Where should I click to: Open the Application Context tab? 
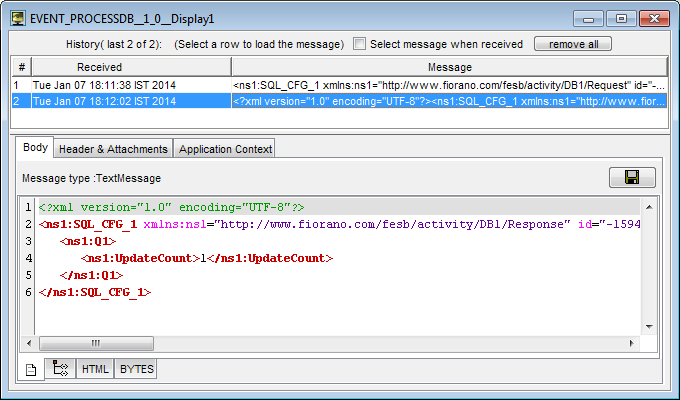224,149
